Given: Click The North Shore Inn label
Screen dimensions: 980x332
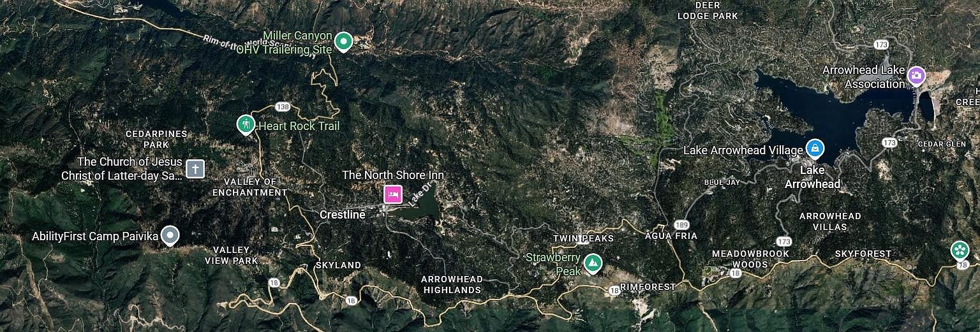Looking at the screenshot, I should 393,175.
